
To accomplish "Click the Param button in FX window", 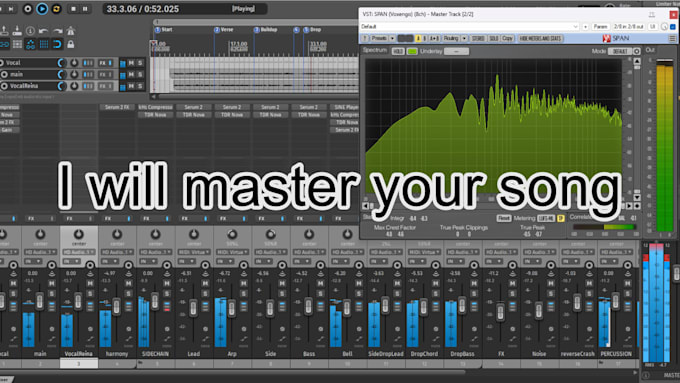I will tap(601, 27).
